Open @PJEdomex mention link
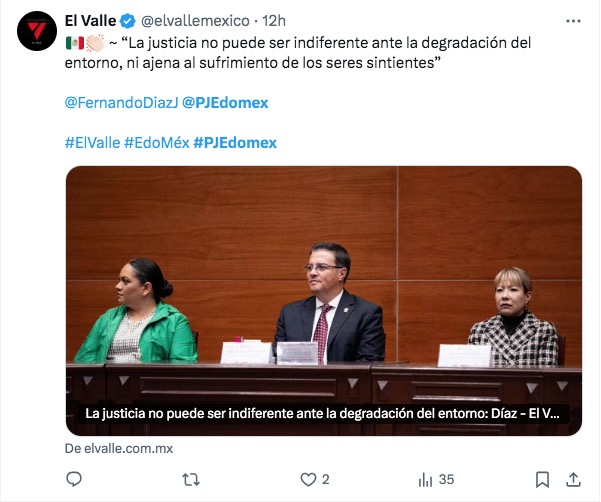 (225, 103)
